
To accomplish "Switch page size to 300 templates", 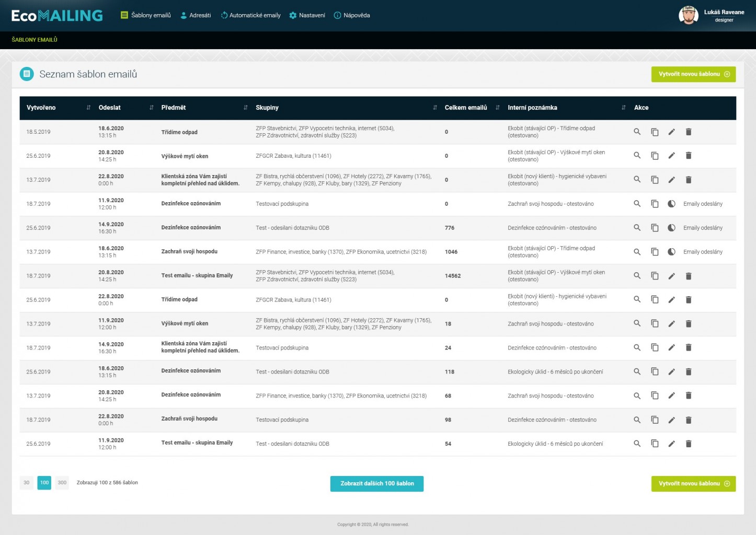I will click(62, 483).
